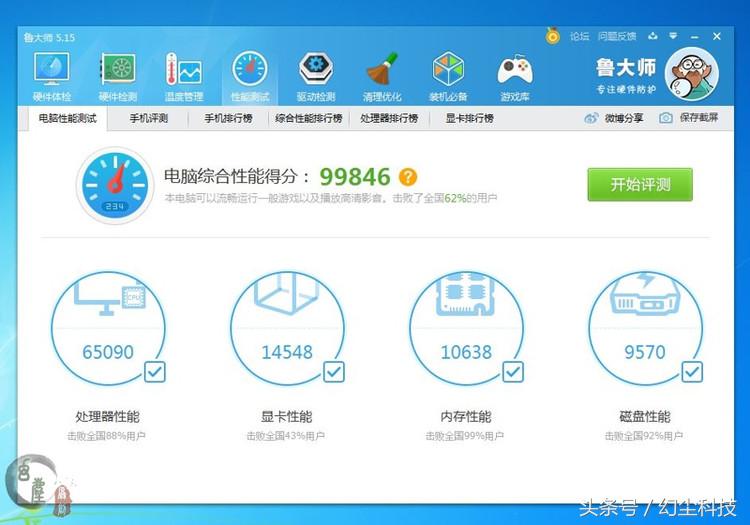Click 击败全国88%用户 text
Screen dimensions: 750x525
106,436
